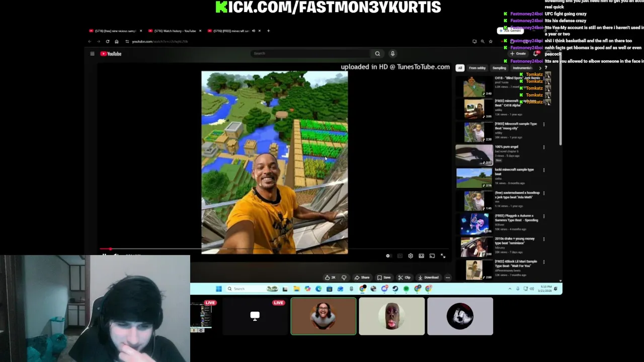Open options menu for lucki minecraft sample video

pos(544,170)
